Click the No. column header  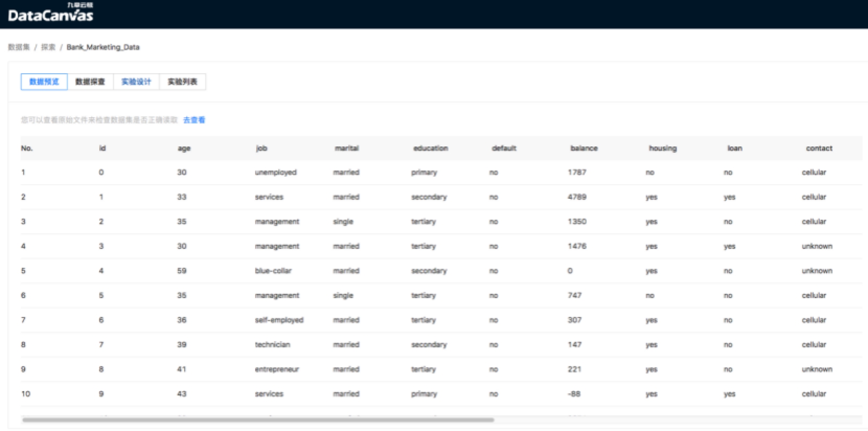(27, 149)
